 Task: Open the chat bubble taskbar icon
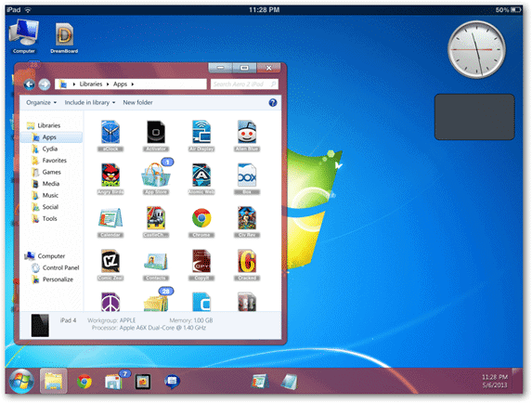pyautogui.click(x=172, y=382)
